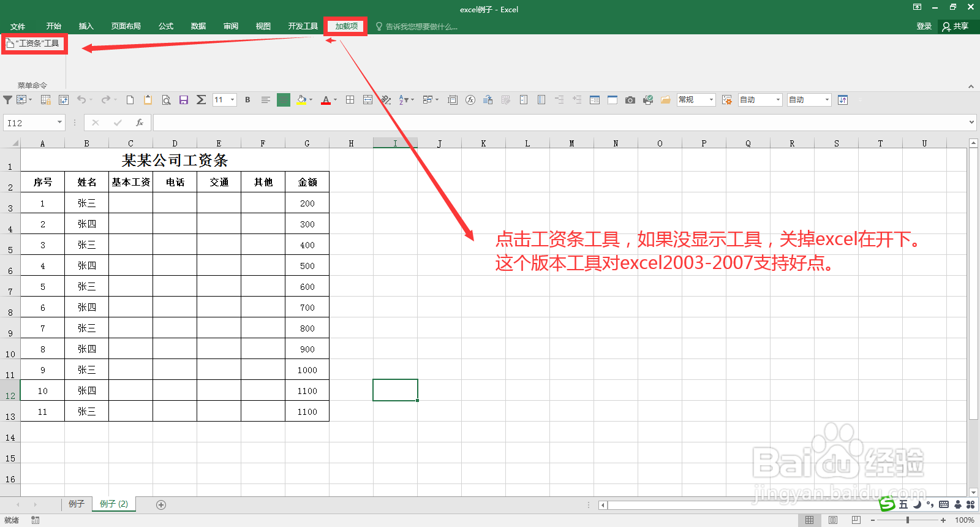Open the 开发工具 ribbon tab

[303, 26]
